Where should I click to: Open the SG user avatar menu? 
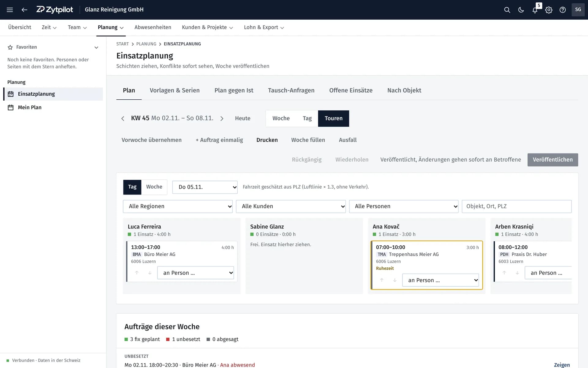tap(578, 10)
